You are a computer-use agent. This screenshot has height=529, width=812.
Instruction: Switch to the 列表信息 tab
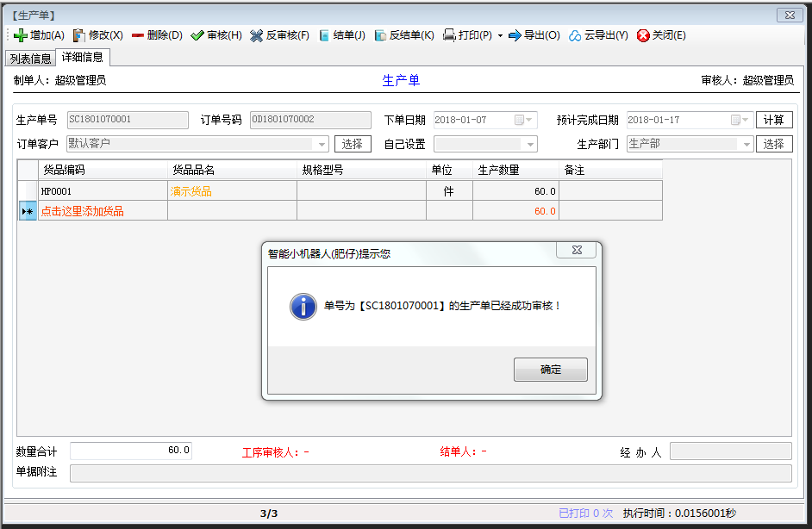point(31,59)
